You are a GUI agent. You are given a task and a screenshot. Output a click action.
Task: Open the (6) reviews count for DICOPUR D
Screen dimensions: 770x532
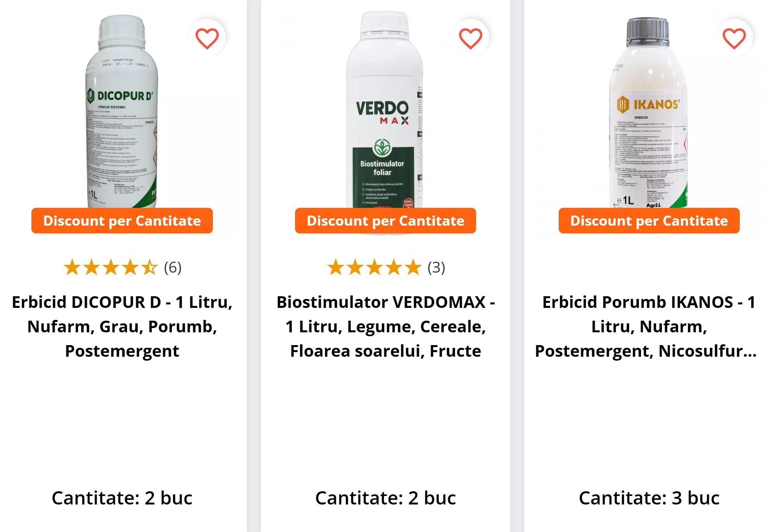(173, 268)
